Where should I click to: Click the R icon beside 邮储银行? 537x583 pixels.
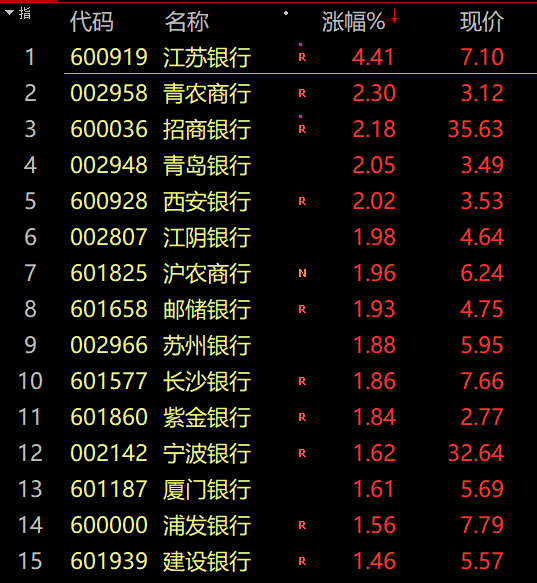point(302,309)
